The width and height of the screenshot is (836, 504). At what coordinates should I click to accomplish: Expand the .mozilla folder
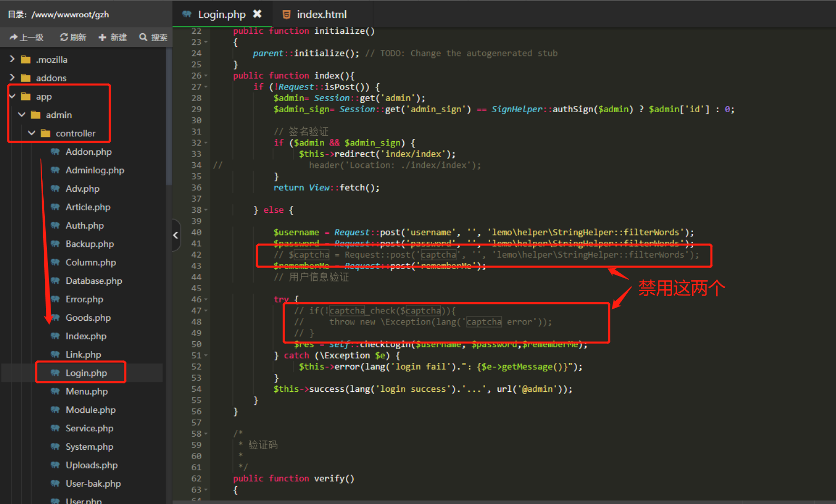(x=12, y=59)
